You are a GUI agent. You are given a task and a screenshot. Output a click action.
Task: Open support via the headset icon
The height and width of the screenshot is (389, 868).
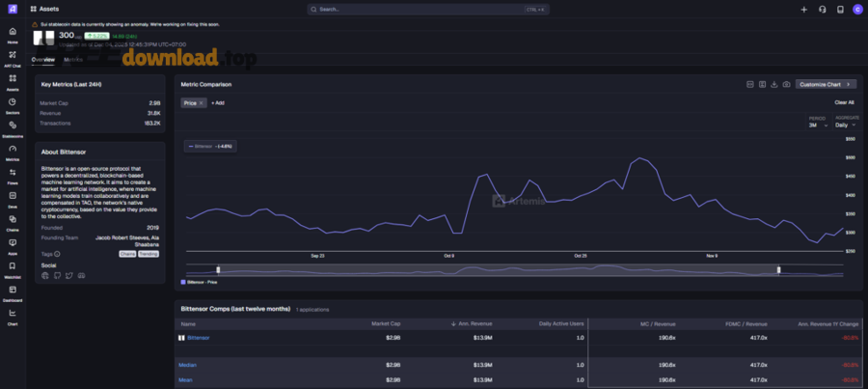pyautogui.click(x=822, y=10)
